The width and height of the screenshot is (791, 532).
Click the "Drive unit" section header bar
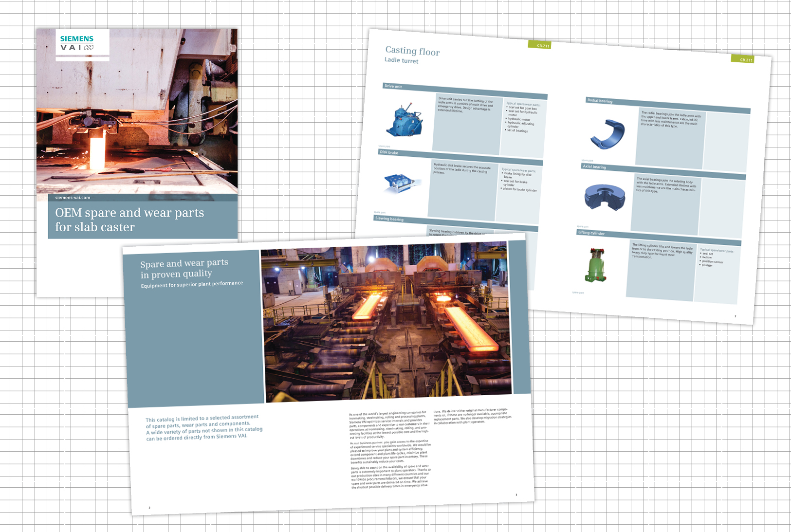pos(465,91)
